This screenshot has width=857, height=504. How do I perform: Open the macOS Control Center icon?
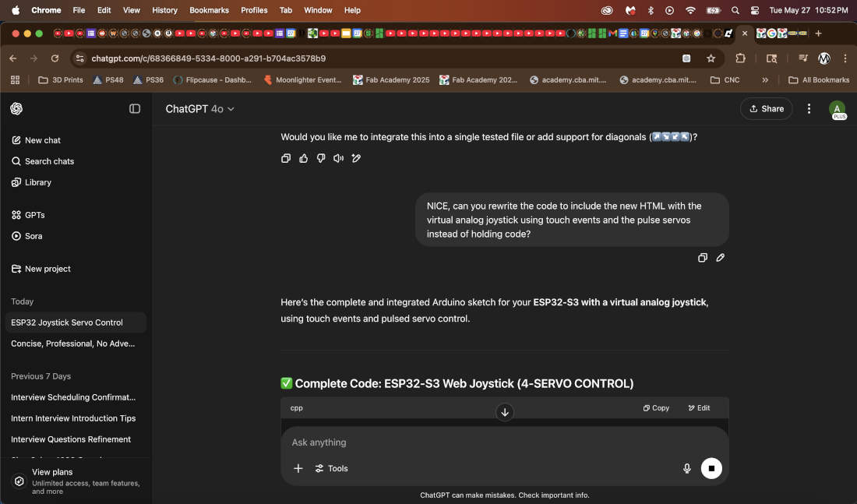[755, 10]
